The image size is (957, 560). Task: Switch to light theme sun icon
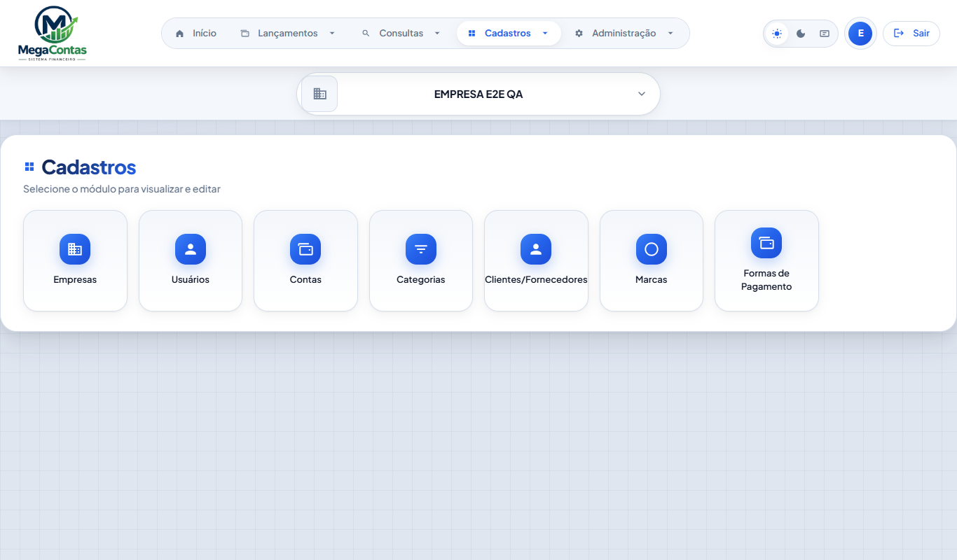(x=777, y=34)
